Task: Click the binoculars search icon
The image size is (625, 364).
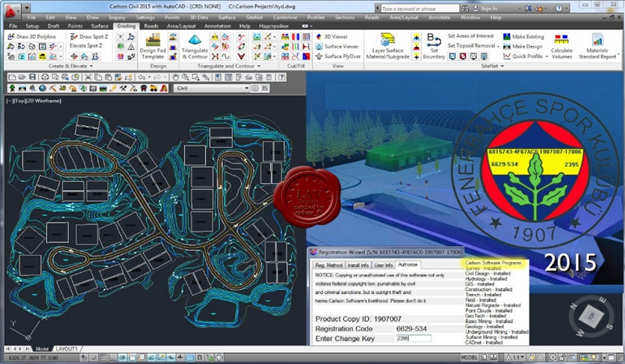Action: [x=465, y=8]
